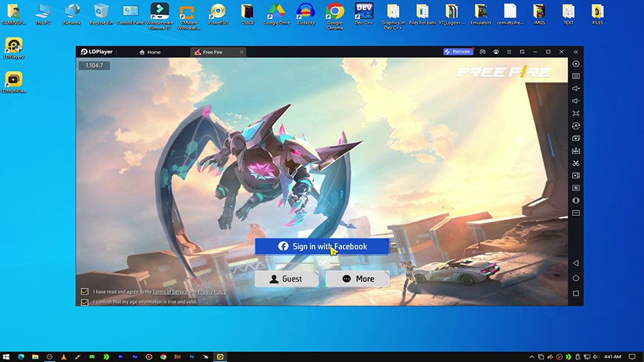Click Sign in with Facebook button

[322, 246]
